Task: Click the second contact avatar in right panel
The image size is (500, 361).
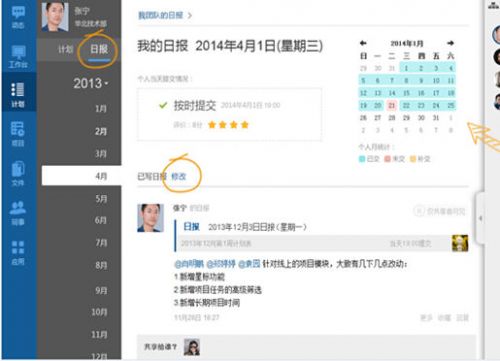Action: [x=497, y=57]
